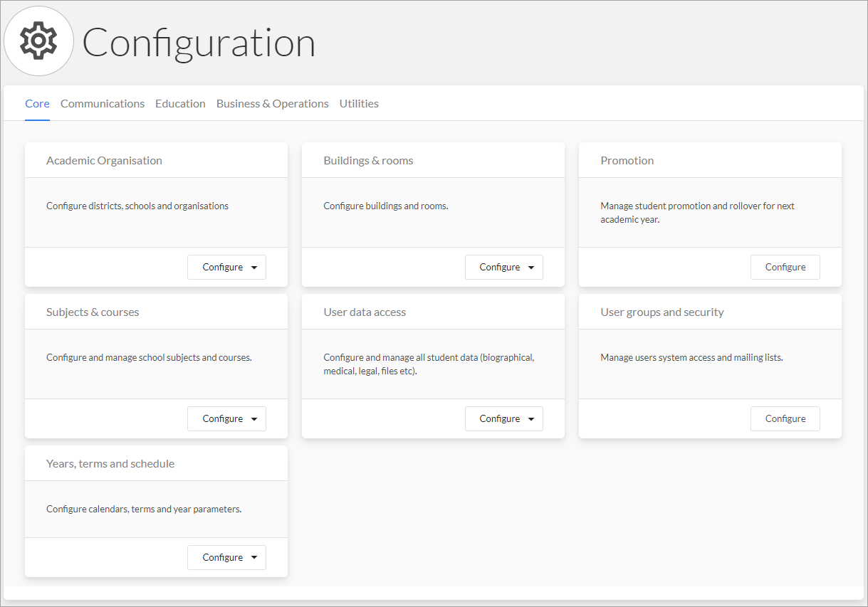Viewport: 868px width, 607px height.
Task: Click 'Configure and manage all student data' text
Action: pyautogui.click(x=429, y=364)
